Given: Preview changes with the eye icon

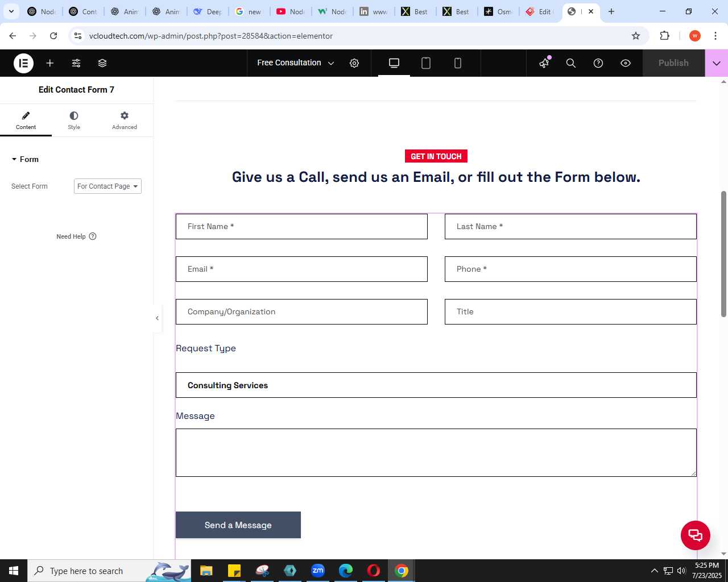Looking at the screenshot, I should click(x=626, y=63).
